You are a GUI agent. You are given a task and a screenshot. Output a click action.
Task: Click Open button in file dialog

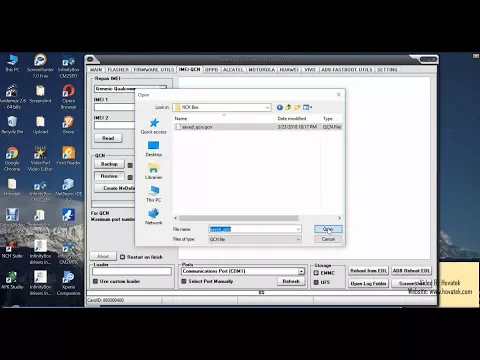pyautogui.click(x=328, y=229)
